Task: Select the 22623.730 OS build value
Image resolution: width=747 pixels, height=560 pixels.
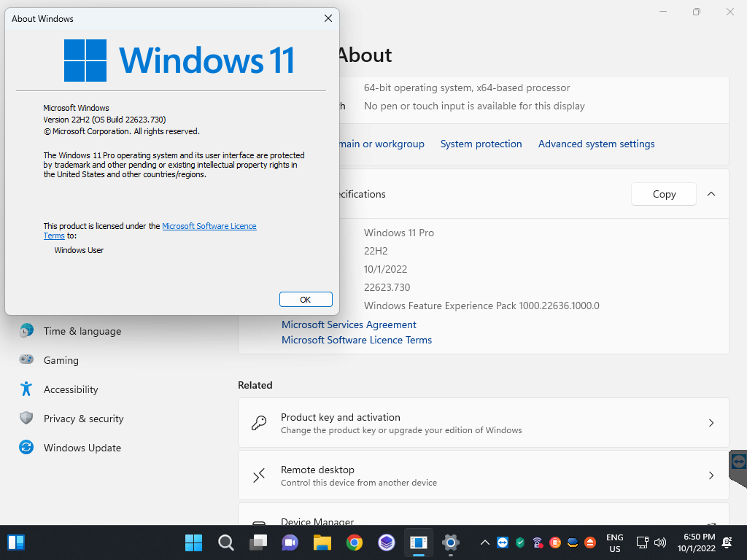Action: (387, 287)
